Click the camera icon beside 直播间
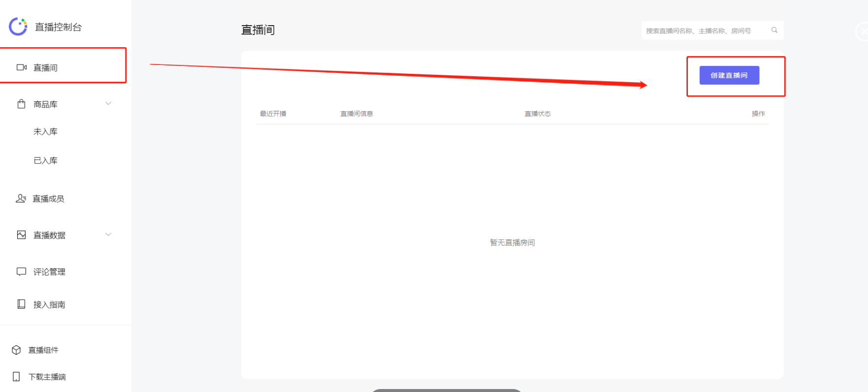This screenshot has width=868, height=392. pyautogui.click(x=22, y=67)
